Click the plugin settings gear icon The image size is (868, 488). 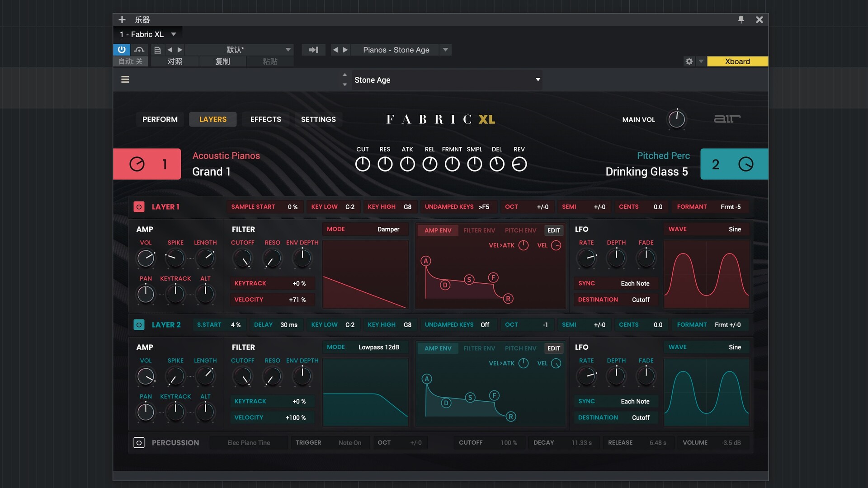point(689,61)
